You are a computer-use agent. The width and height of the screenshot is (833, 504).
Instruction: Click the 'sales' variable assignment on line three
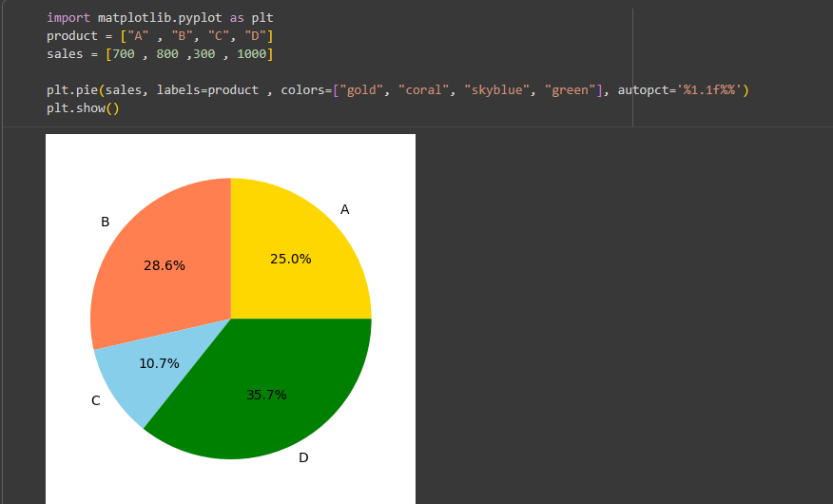pyautogui.click(x=65, y=54)
